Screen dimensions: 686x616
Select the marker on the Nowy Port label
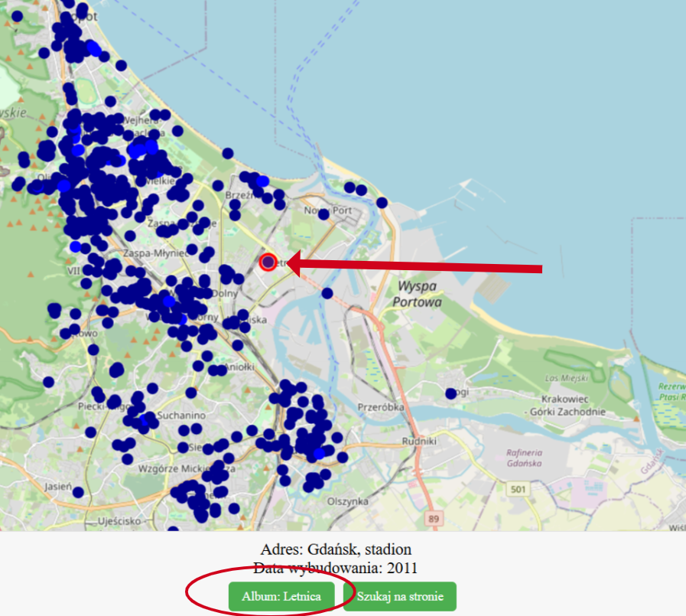[x=323, y=214]
